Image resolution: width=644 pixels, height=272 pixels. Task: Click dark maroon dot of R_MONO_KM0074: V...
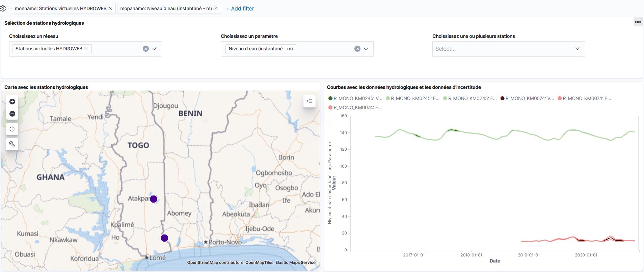[502, 98]
